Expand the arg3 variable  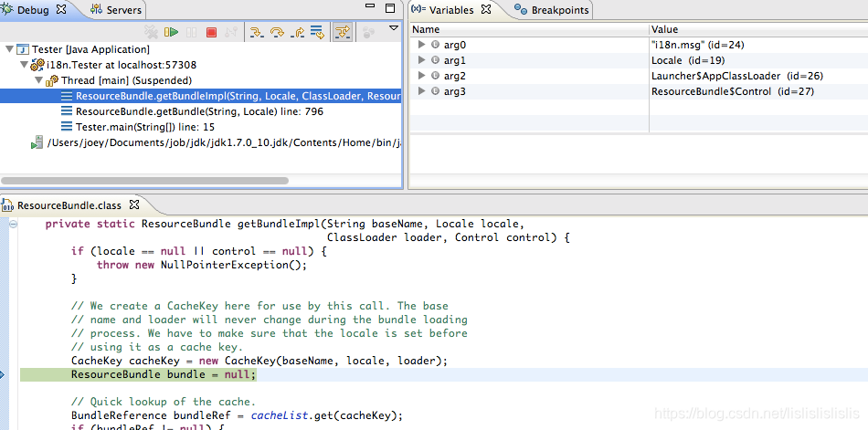[422, 90]
